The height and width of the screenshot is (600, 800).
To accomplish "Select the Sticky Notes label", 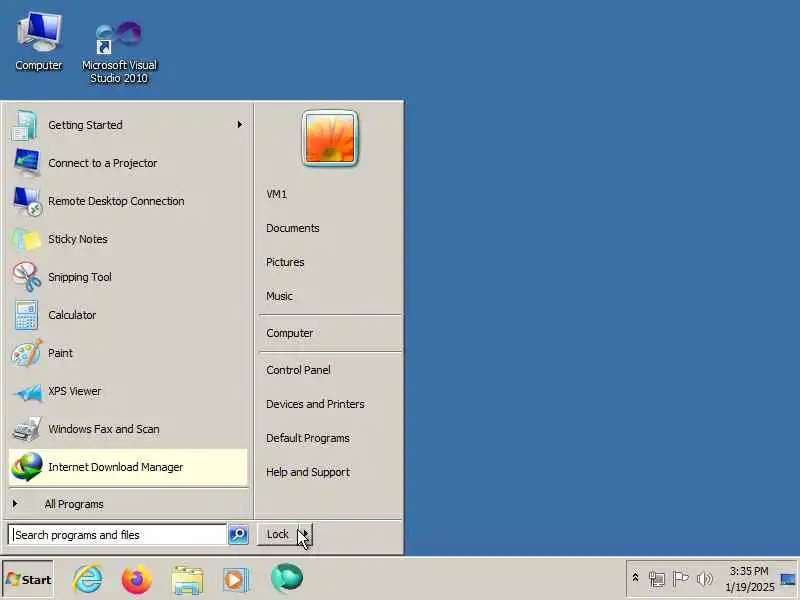I will point(78,239).
